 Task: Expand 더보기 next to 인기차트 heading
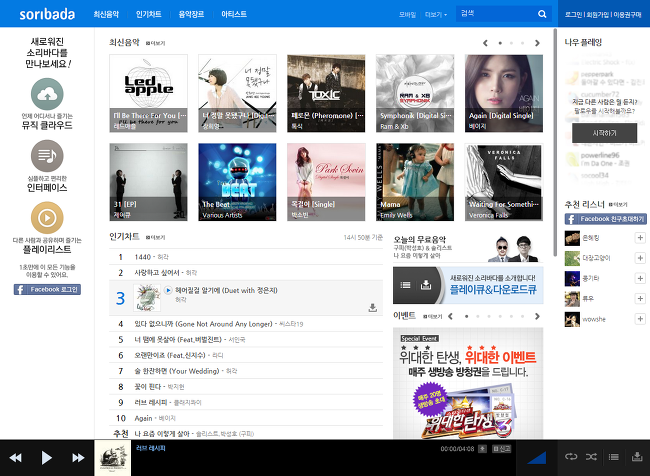[155, 238]
